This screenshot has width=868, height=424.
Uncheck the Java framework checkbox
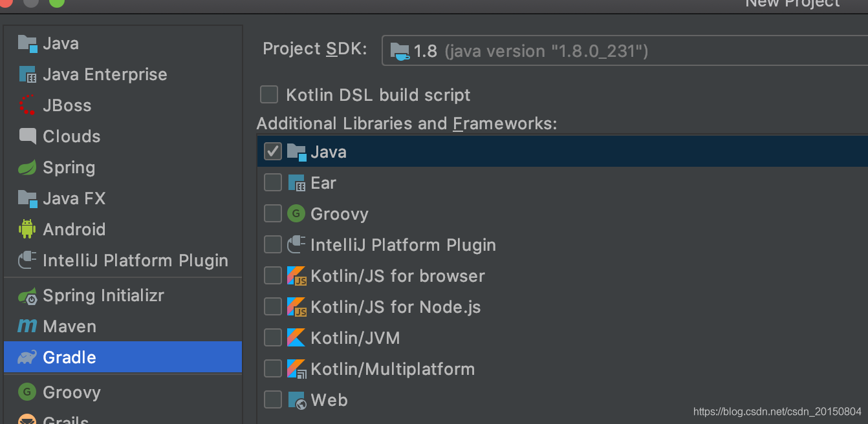click(273, 152)
